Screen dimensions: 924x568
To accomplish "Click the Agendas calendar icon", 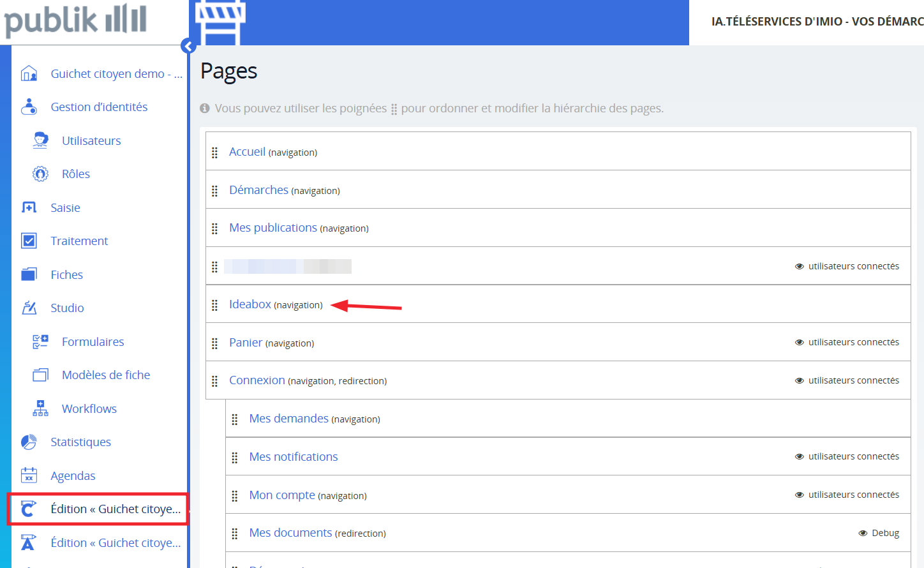I will (x=29, y=475).
